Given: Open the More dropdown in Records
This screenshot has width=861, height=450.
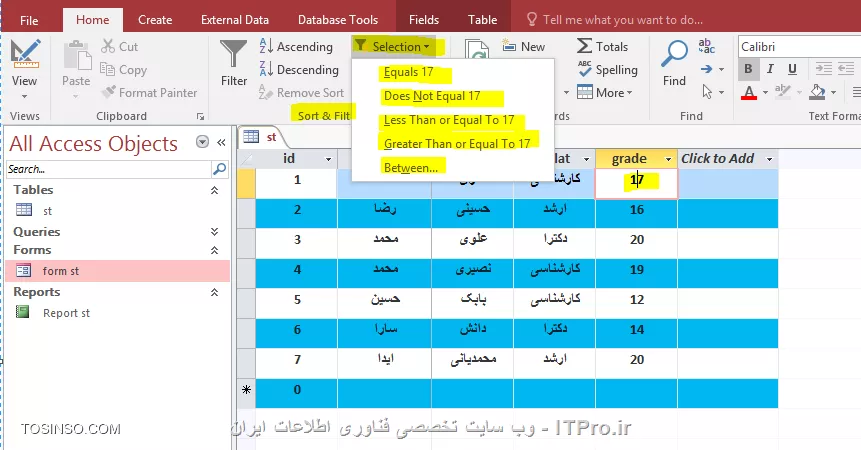Looking at the screenshot, I should coord(605,93).
